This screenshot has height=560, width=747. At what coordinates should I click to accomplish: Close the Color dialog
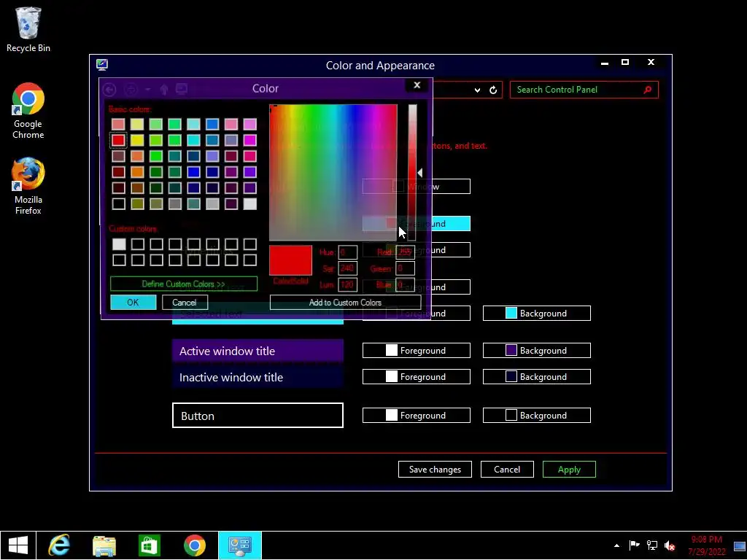(417, 85)
